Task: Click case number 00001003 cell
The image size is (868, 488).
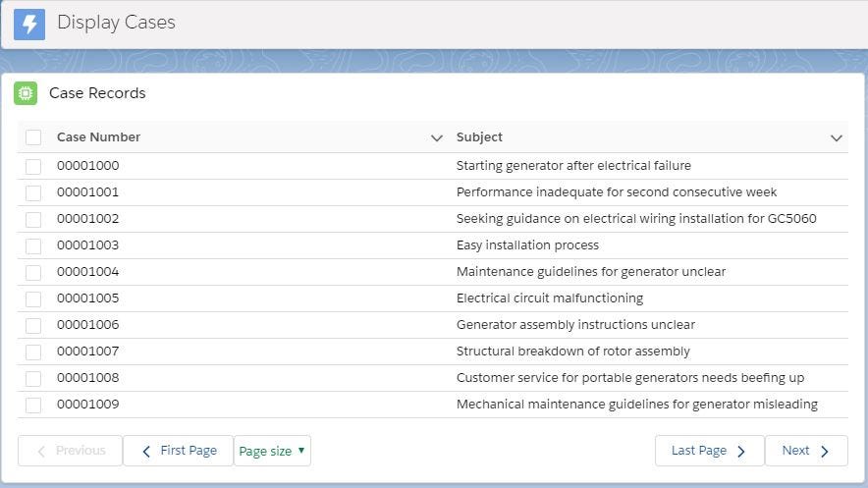Action: 88,245
